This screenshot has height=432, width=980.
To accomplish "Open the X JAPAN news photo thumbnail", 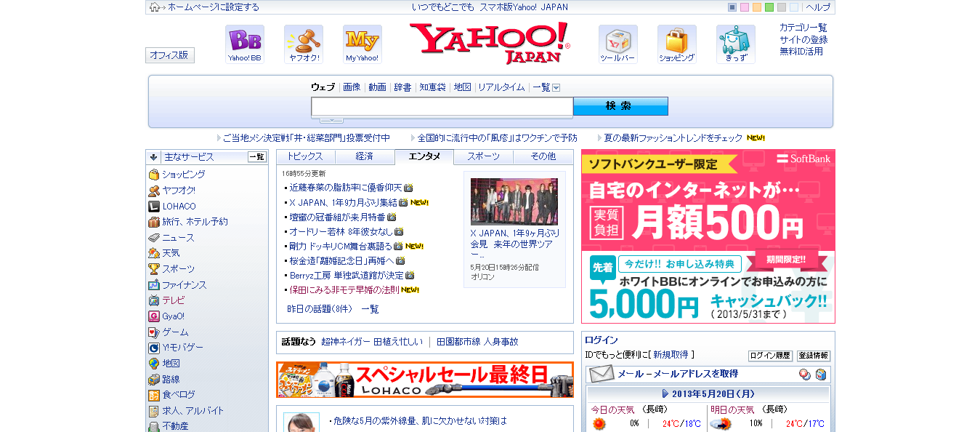I will coord(514,201).
